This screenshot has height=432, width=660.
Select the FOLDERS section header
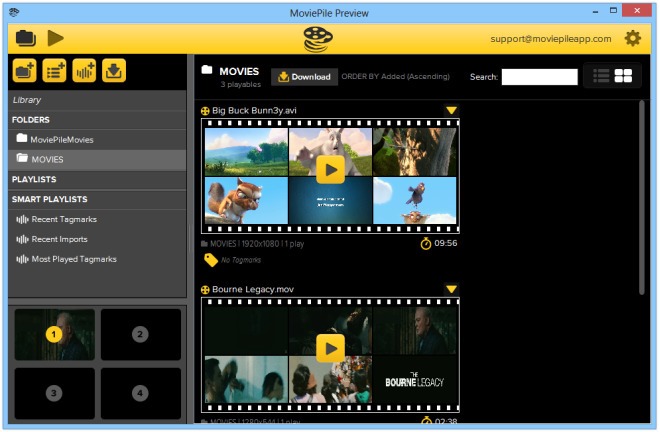pyautogui.click(x=30, y=120)
